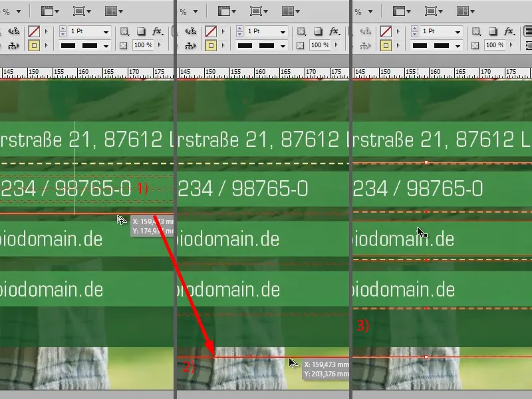The height and width of the screenshot is (399, 532).
Task: Click the yellow fill swatch in right panel
Action: tap(386, 45)
